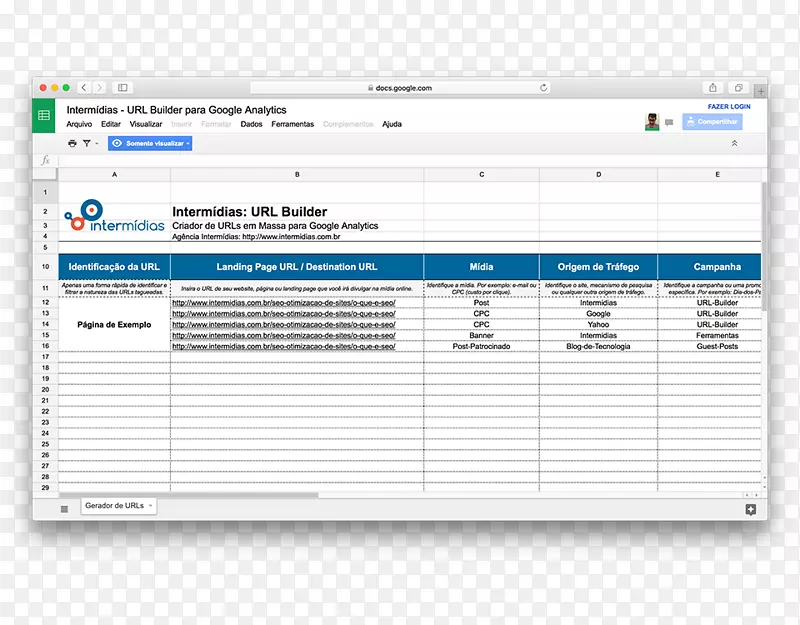Screen dimensions: 800x625
Task: Open Gerador de URLs tab dropdown arrow
Action: point(151,506)
